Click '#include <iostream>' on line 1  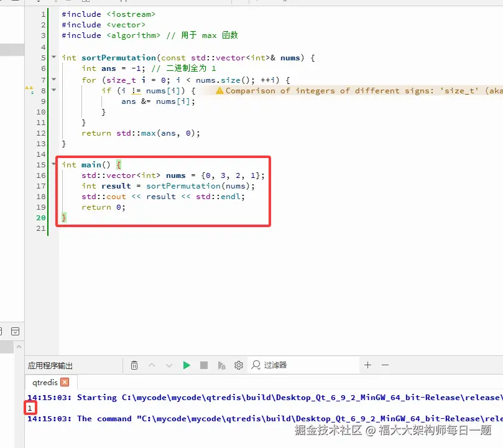[108, 14]
